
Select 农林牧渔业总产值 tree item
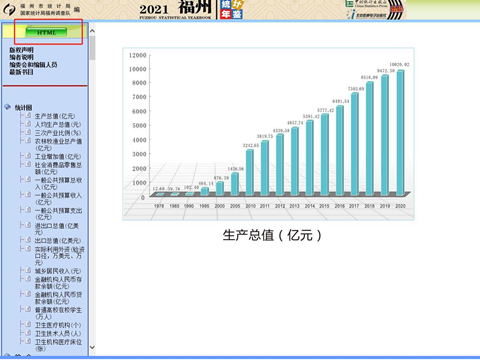tap(58, 145)
